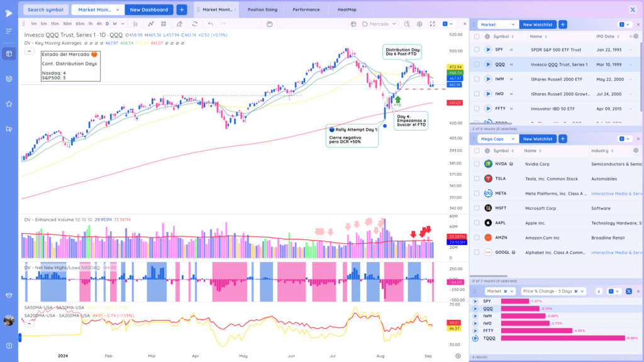Open the Mega Caps watchlist dropdown
Image resolution: width=644 pixels, height=362 pixels.
tap(497, 139)
